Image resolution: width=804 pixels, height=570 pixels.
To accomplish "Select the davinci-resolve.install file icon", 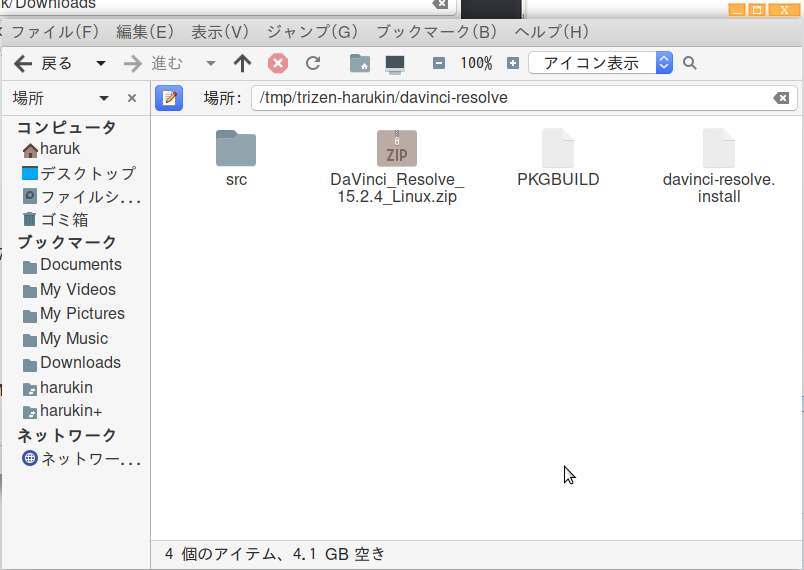I will click(x=719, y=148).
